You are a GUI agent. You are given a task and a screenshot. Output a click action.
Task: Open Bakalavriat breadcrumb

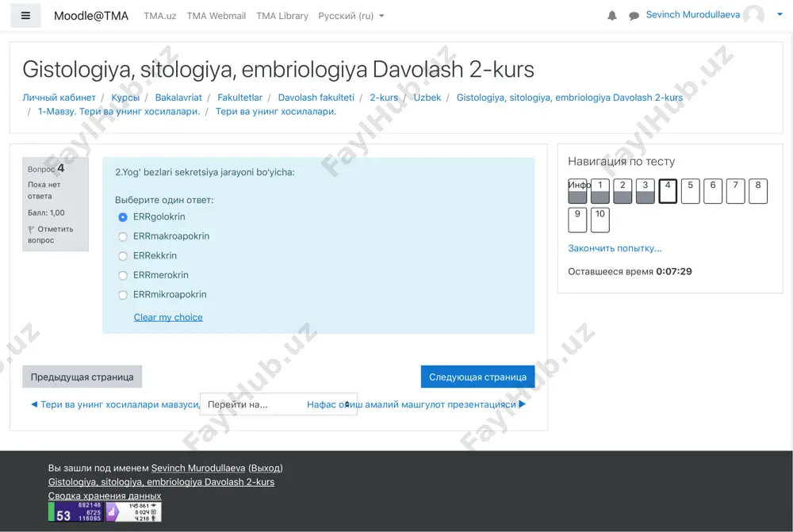pos(178,98)
